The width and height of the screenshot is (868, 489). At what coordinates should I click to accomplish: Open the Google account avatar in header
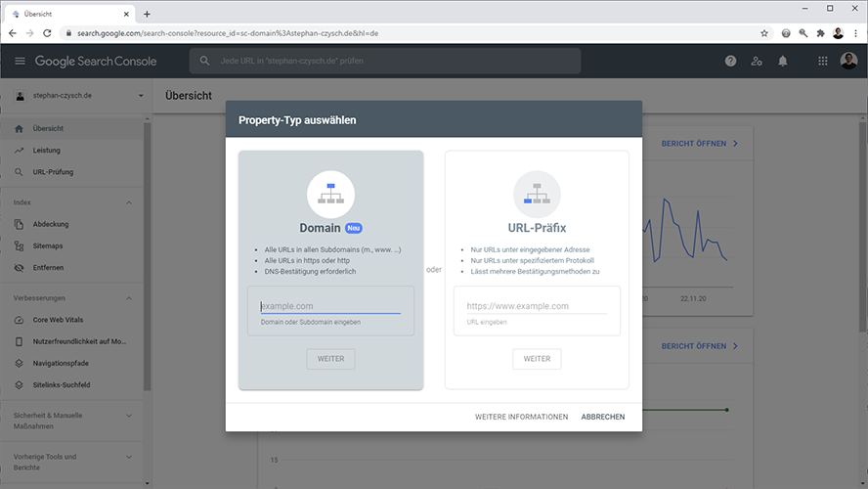click(848, 61)
